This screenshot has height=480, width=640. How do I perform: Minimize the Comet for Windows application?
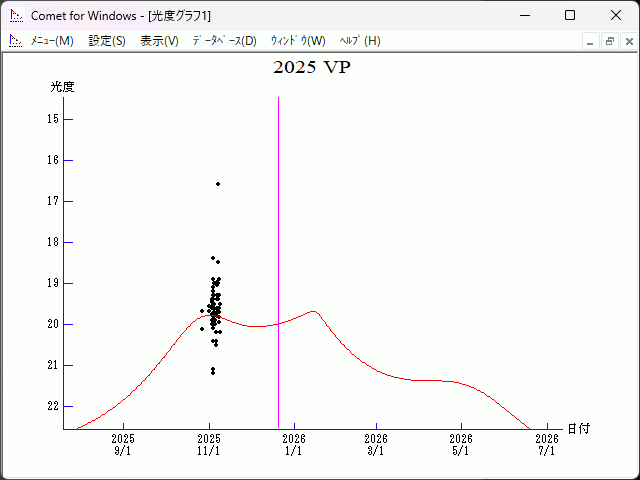tap(524, 15)
